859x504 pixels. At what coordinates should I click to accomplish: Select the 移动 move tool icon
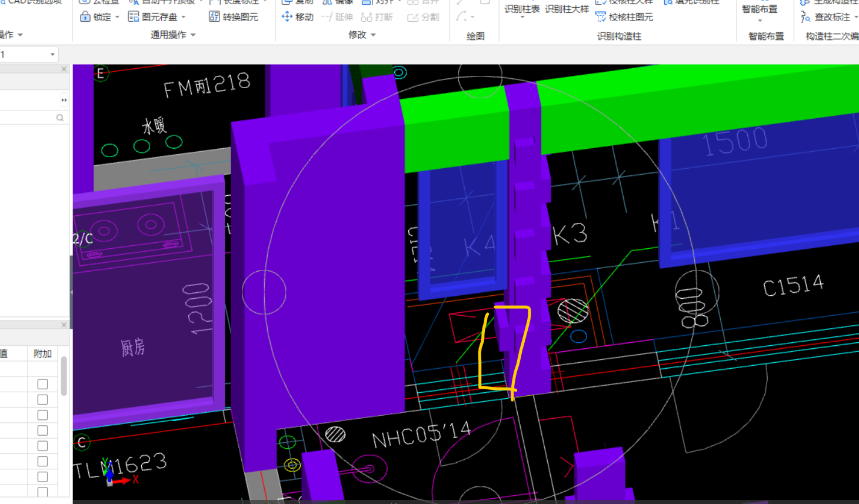(x=287, y=16)
